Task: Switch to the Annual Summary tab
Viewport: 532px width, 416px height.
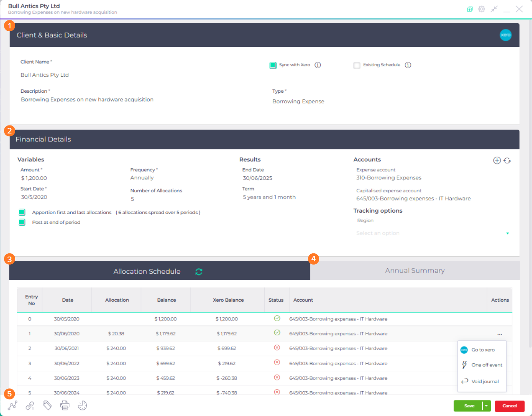Action: pyautogui.click(x=415, y=271)
